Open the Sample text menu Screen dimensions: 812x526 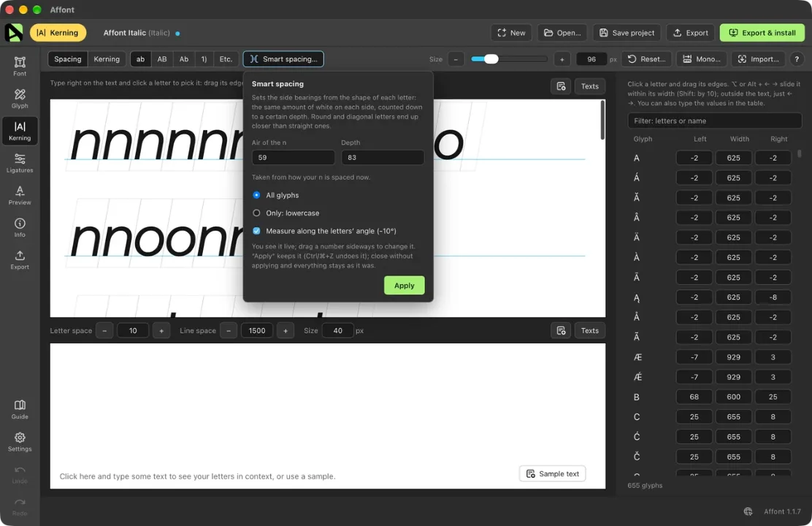point(553,473)
